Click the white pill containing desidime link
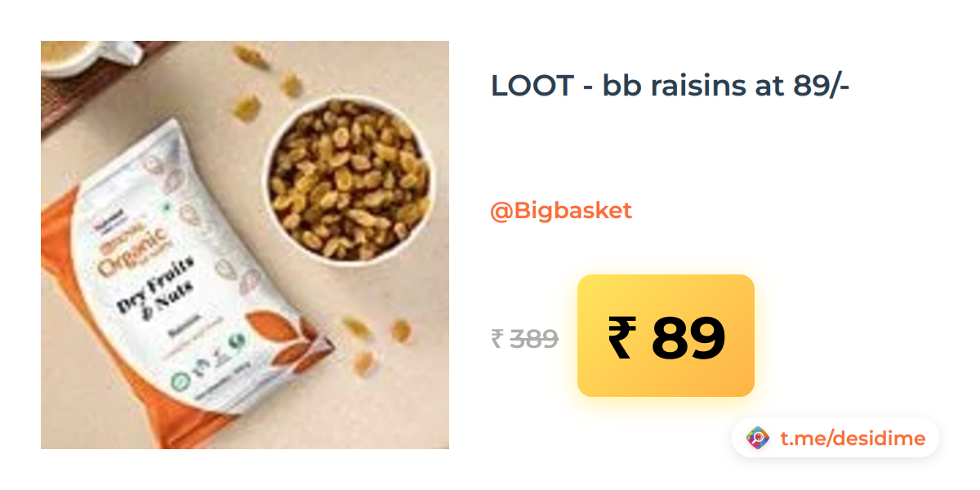The height and width of the screenshot is (490, 980). point(835,439)
